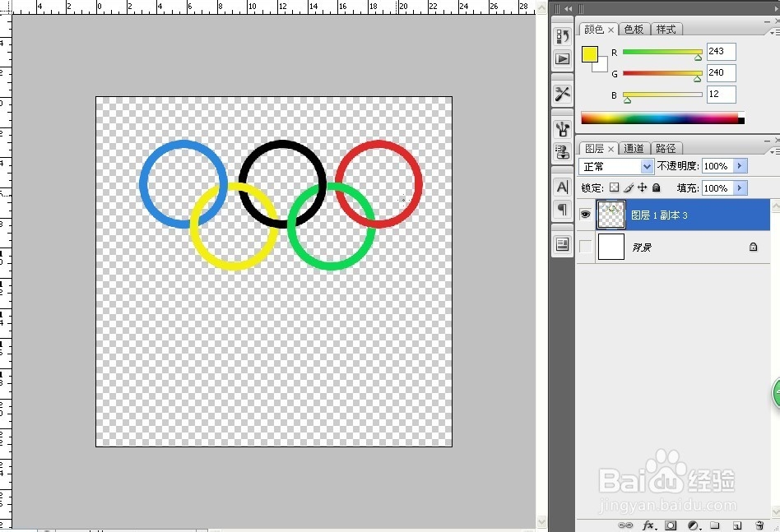Click the B value field 12
This screenshot has height=532, width=780.
(x=721, y=94)
